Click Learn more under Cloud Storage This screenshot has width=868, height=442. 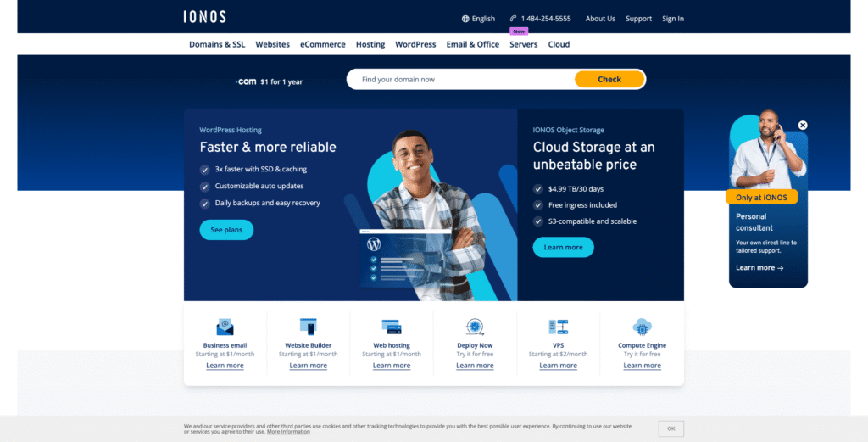click(563, 247)
